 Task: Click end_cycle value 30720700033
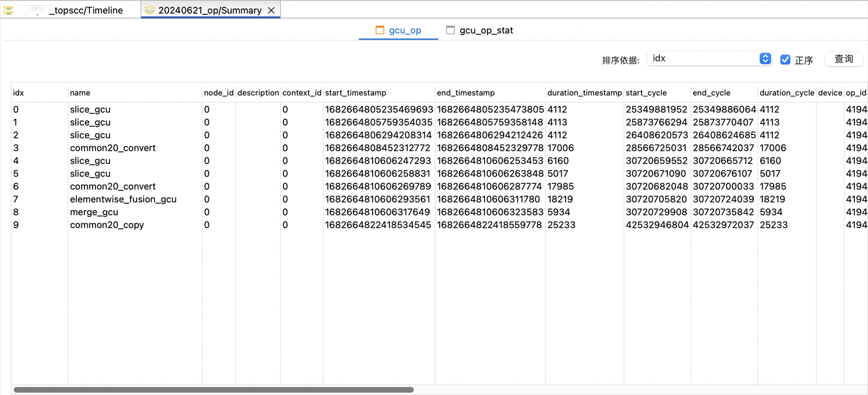click(723, 187)
